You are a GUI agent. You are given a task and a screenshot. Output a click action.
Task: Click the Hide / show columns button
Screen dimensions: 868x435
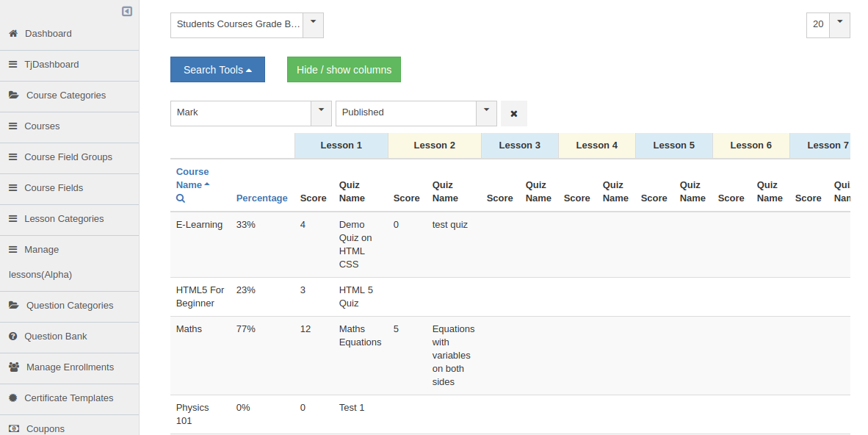point(344,70)
